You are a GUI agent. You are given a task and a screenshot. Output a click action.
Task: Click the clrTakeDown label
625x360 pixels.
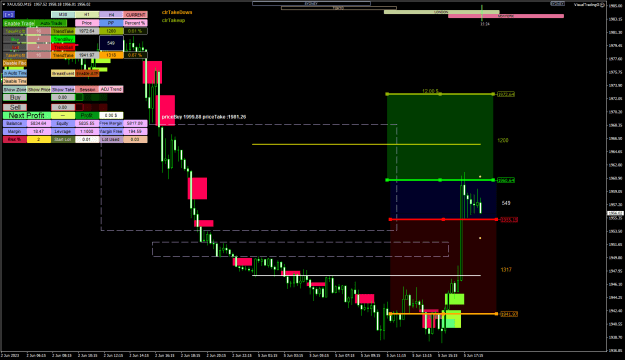(177, 12)
